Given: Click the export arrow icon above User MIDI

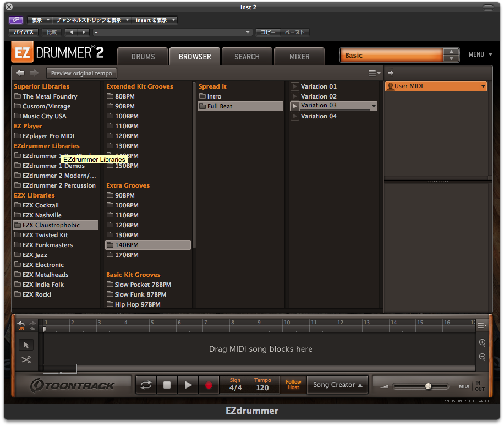Looking at the screenshot, I should coord(391,73).
